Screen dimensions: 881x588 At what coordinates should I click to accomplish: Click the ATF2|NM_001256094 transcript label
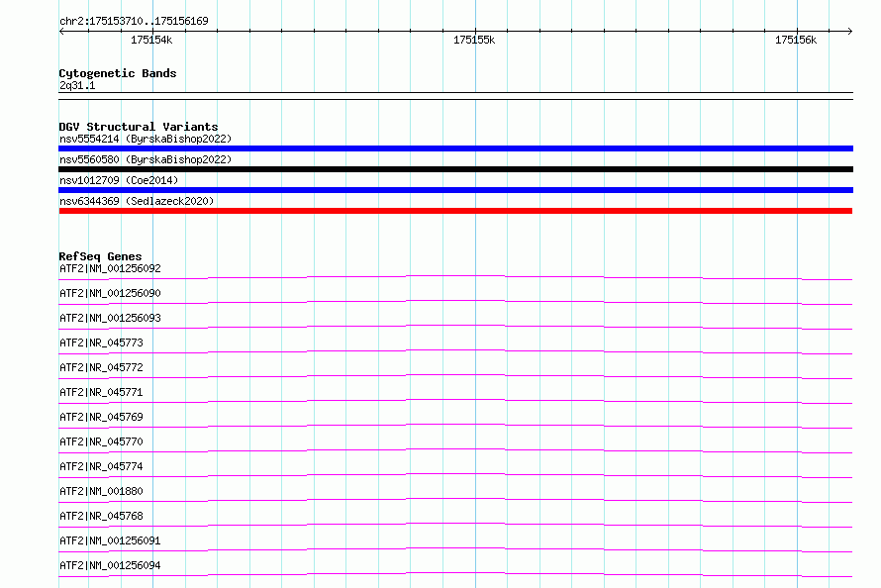(x=110, y=565)
